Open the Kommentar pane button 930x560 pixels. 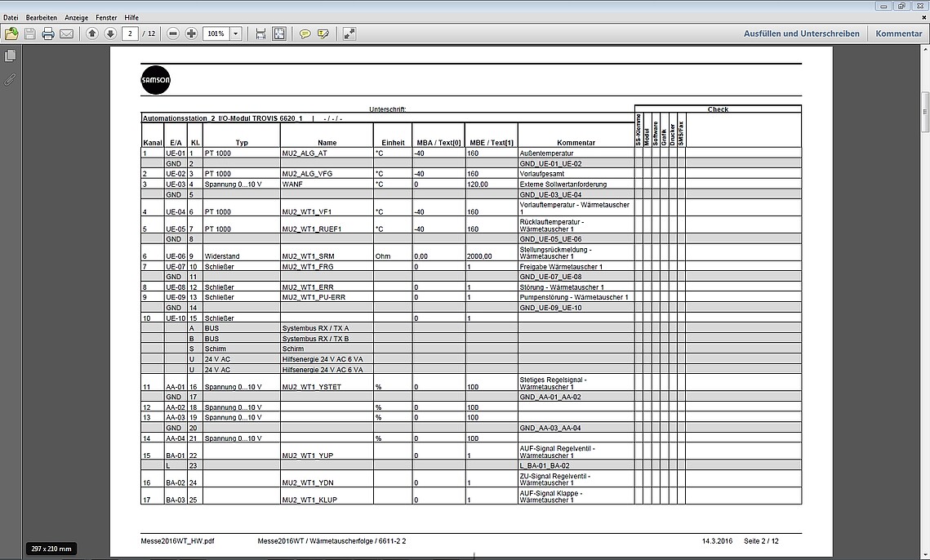pos(898,33)
